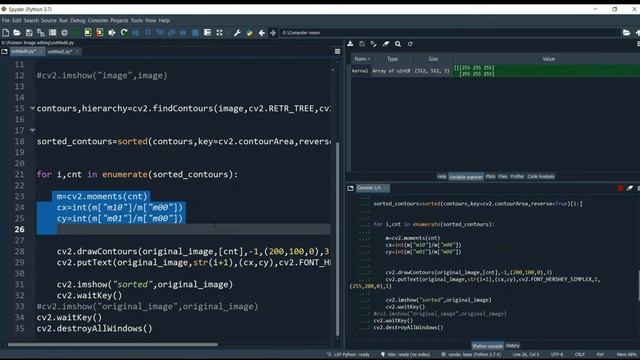Open the Edit menu
Viewport: 640px width, 360px height.
(17, 20)
